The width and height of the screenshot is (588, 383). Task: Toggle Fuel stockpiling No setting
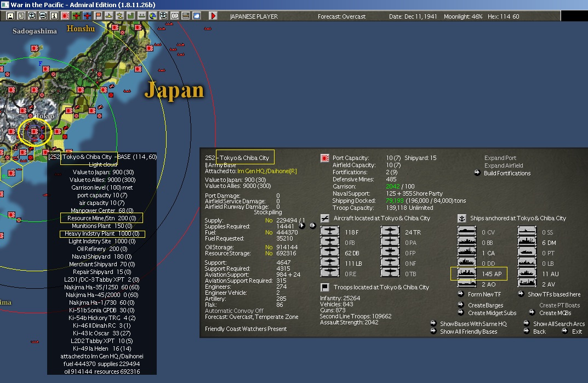coord(269,232)
